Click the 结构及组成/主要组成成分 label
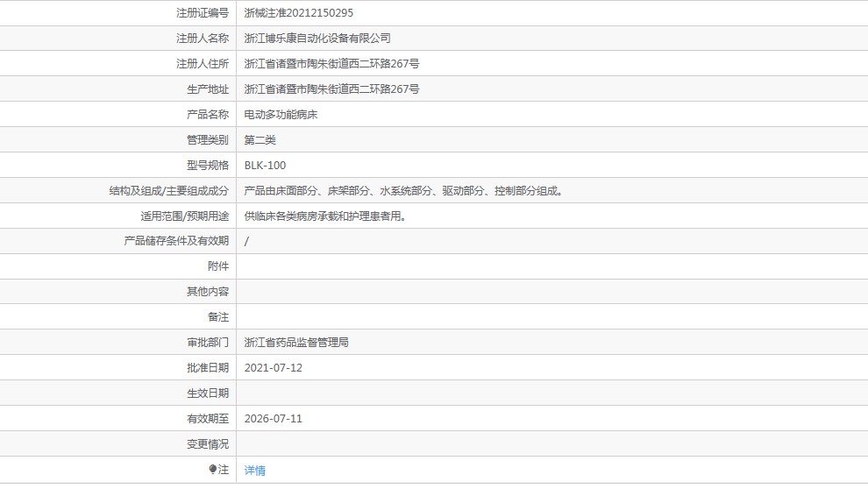The height and width of the screenshot is (489, 868). pyautogui.click(x=169, y=191)
